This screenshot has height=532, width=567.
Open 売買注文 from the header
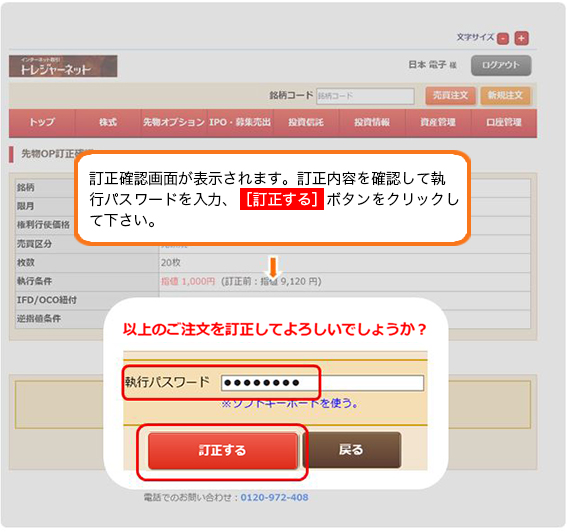(x=450, y=95)
